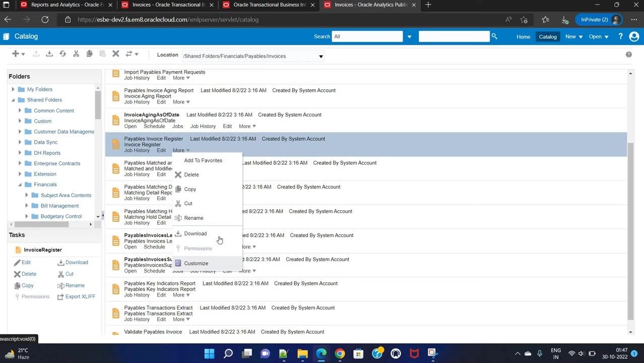
Task: Click the browser reload icon
Action: click(45, 20)
